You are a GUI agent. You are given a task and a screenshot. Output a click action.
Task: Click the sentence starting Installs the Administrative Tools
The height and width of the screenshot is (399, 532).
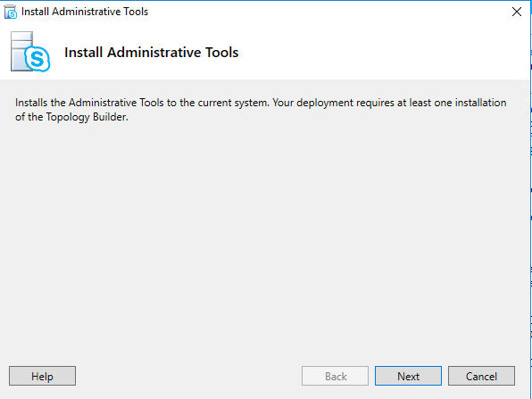(x=142, y=103)
